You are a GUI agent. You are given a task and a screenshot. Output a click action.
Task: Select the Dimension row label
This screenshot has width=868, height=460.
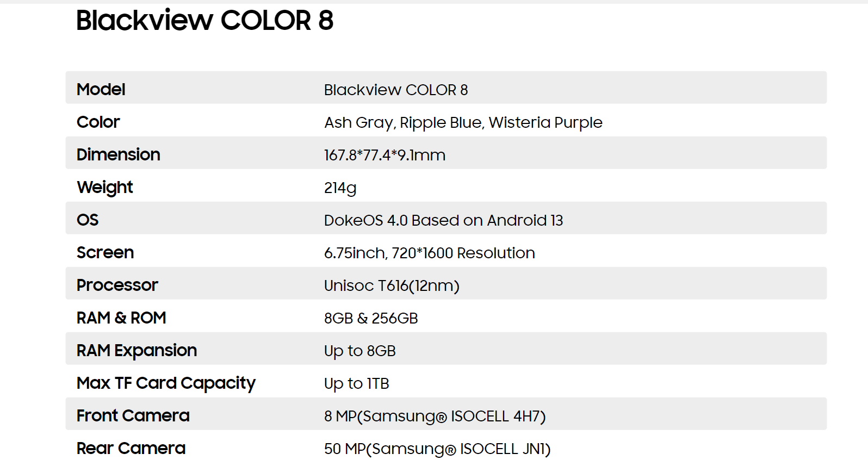(118, 154)
